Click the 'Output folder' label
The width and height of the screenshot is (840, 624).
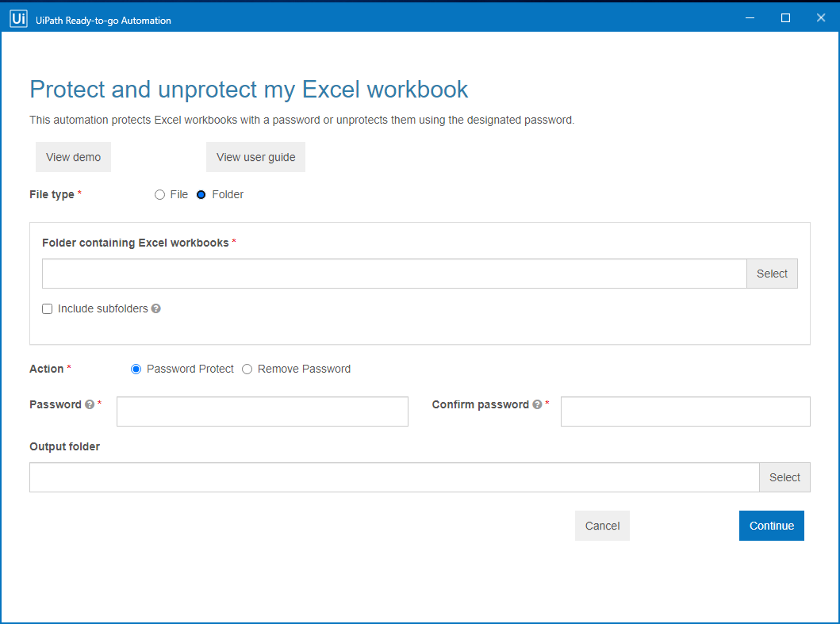[65, 446]
